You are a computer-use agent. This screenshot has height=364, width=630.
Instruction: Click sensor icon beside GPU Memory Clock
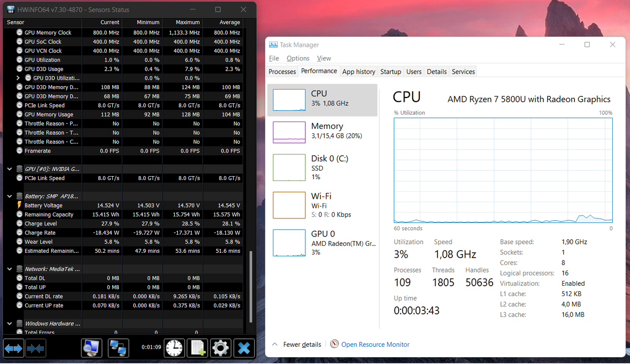tap(20, 32)
